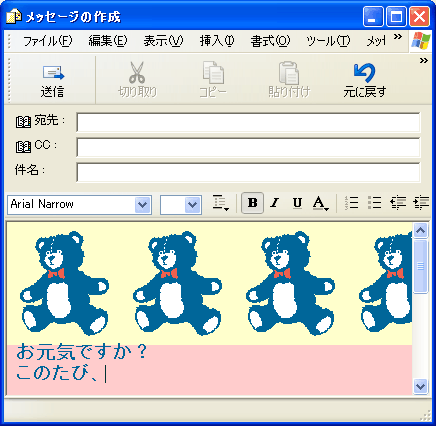The width and height of the screenshot is (436, 426).
Task: Open the 挿入(I) menu
Action: [217, 41]
